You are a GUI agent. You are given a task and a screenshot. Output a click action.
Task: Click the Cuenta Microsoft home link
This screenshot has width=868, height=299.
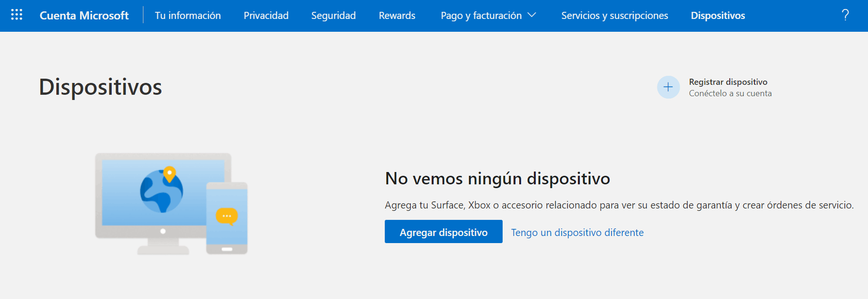pyautogui.click(x=84, y=16)
